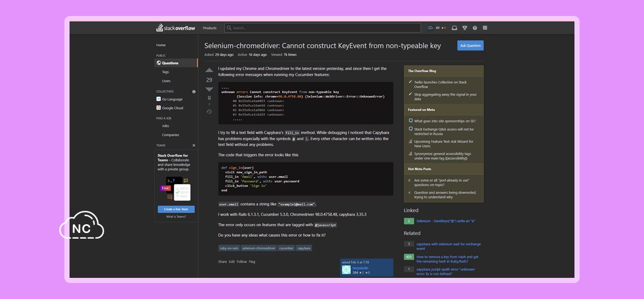Open How to remove a key from Hash
This screenshot has width=644, height=299.
[x=448, y=259]
